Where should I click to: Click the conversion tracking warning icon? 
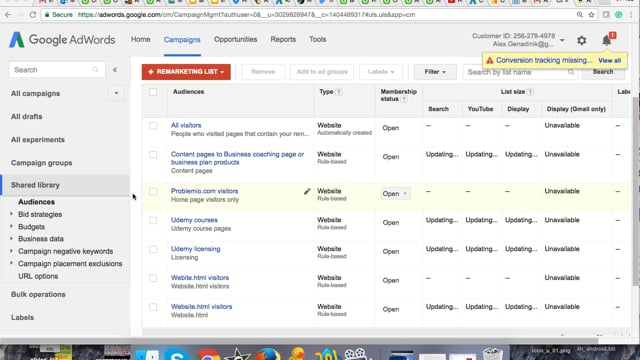tap(489, 60)
